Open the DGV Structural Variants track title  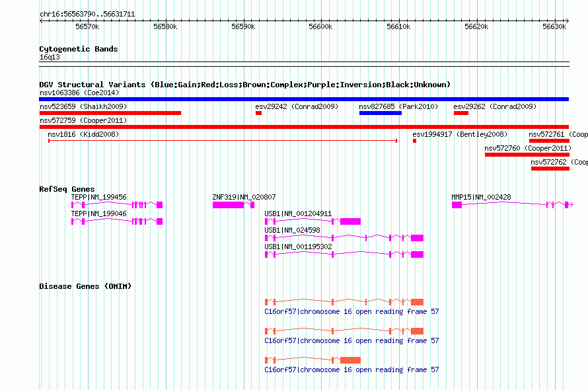point(244,85)
